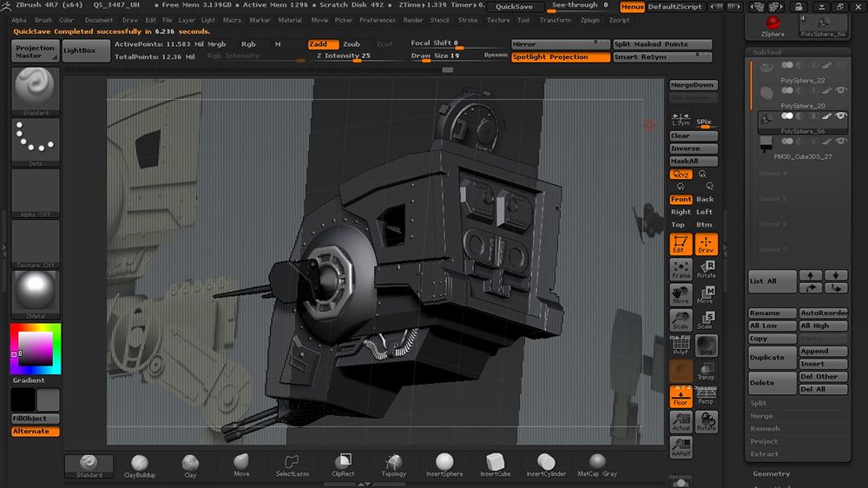The width and height of the screenshot is (868, 488).
Task: Enable Mrgb painting mode
Action: [x=216, y=44]
